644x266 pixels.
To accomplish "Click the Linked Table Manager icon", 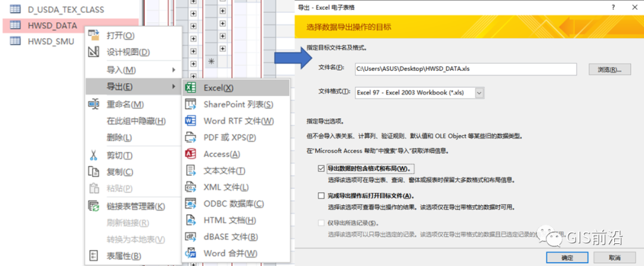I will (x=94, y=206).
